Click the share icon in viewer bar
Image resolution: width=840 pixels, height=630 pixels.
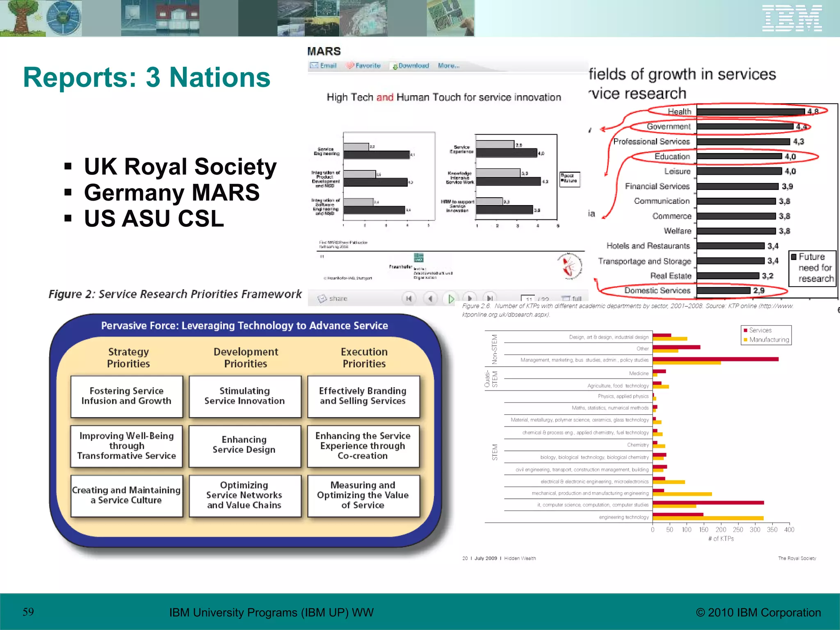click(322, 299)
